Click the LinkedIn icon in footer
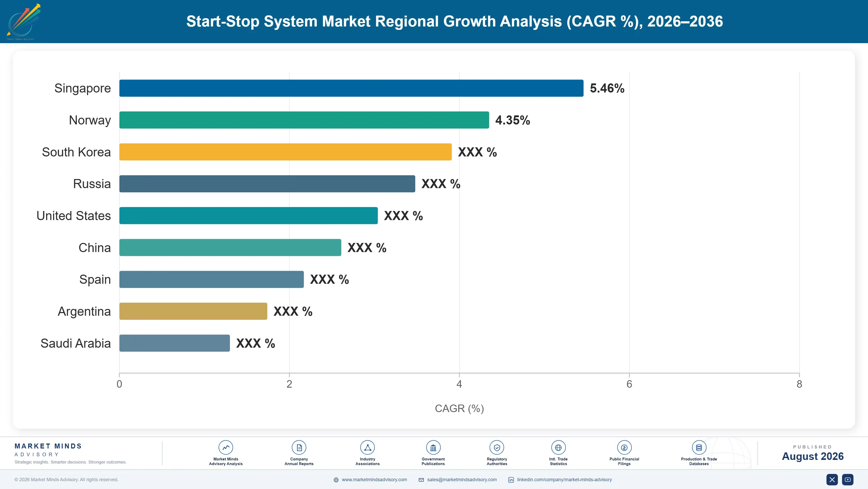Image resolution: width=868 pixels, height=489 pixels. pyautogui.click(x=511, y=480)
